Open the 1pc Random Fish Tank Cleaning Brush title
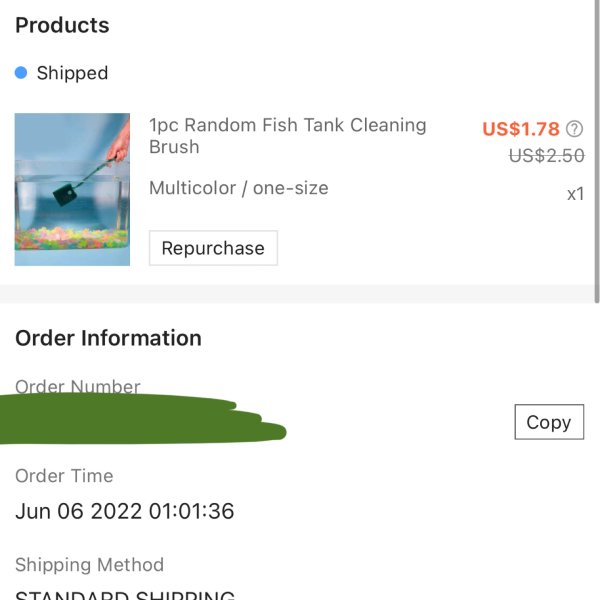 tap(287, 136)
